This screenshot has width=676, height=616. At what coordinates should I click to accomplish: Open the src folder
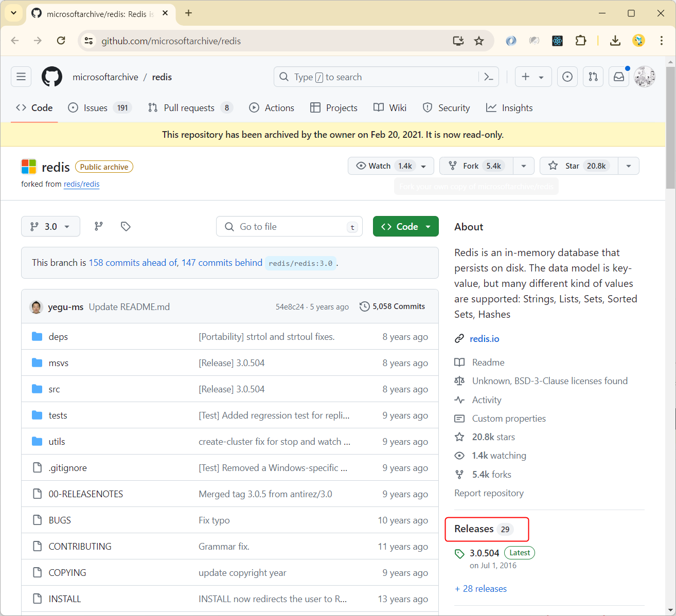54,389
